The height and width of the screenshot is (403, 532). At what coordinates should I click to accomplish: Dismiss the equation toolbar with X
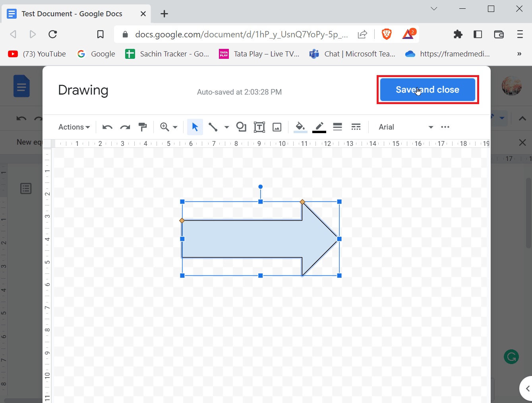pyautogui.click(x=522, y=142)
